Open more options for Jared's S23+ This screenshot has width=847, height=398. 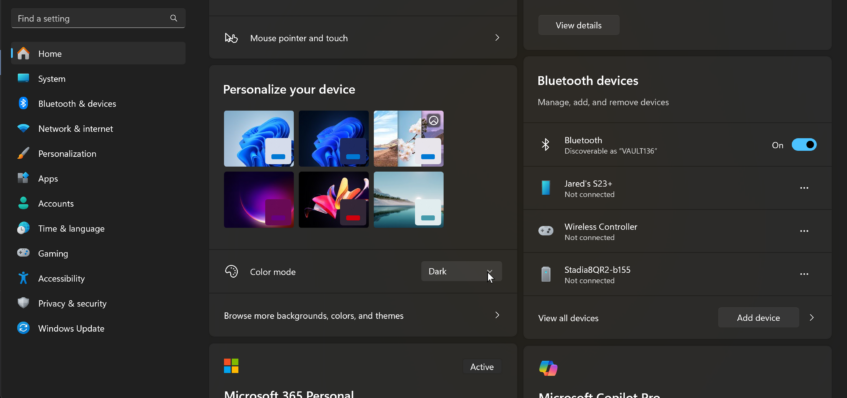pyautogui.click(x=804, y=188)
